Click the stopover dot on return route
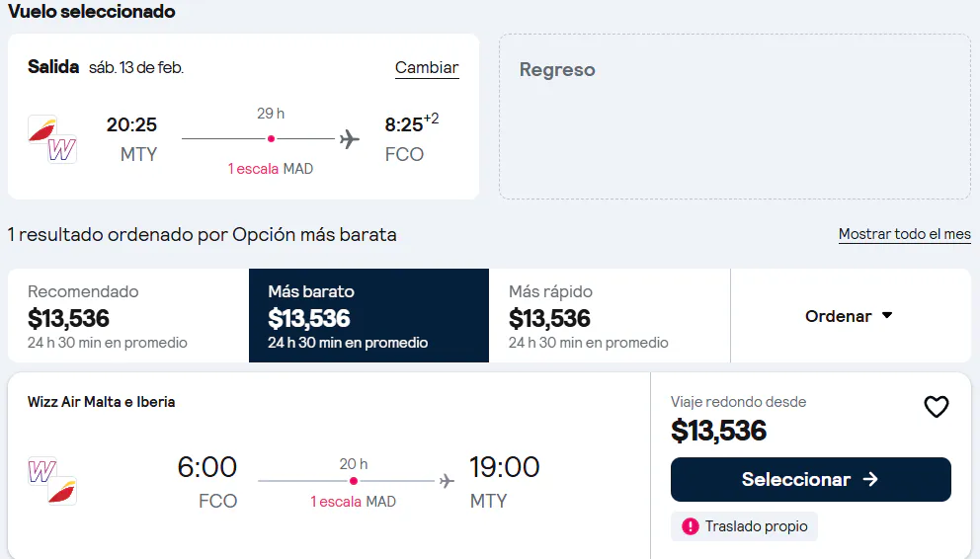Viewport: 980px width, 559px height. [354, 481]
